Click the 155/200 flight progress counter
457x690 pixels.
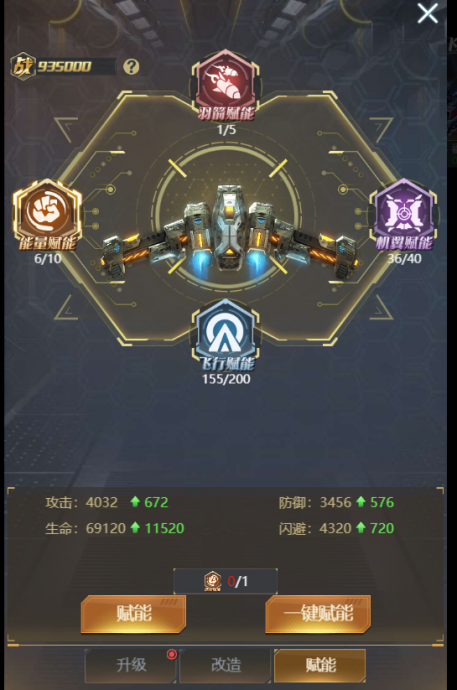pos(226,379)
